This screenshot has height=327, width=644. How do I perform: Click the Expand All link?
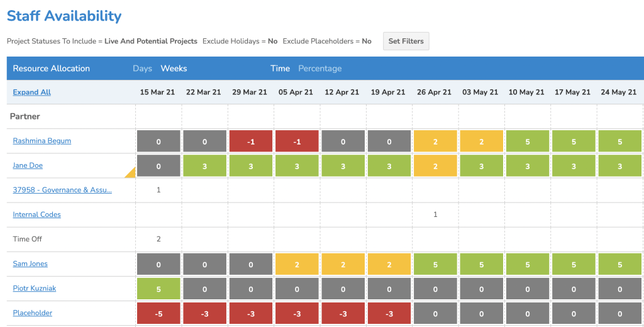(31, 92)
